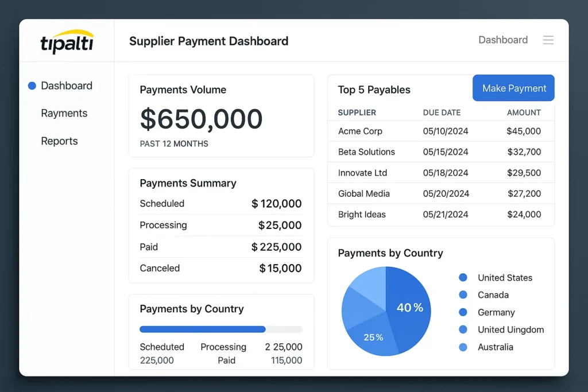The height and width of the screenshot is (392, 588).
Task: Click the blue Dashboard indicator dot
Action: point(32,86)
